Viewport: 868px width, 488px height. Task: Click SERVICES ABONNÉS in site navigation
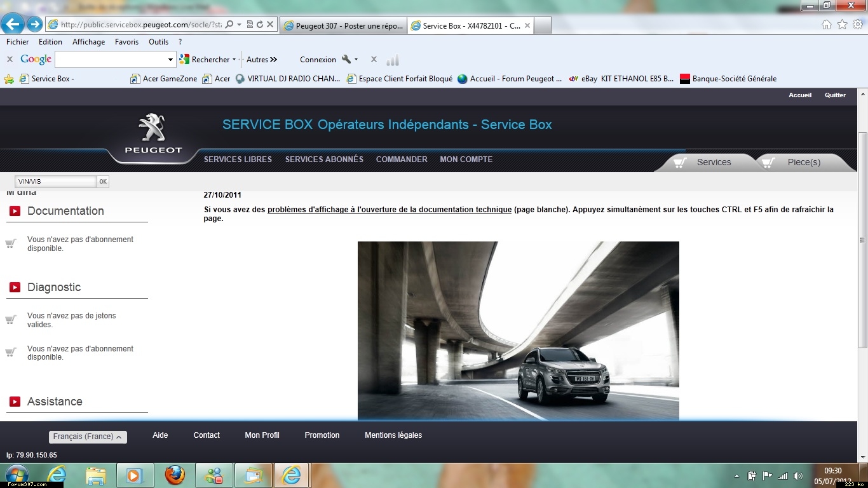[x=324, y=159]
